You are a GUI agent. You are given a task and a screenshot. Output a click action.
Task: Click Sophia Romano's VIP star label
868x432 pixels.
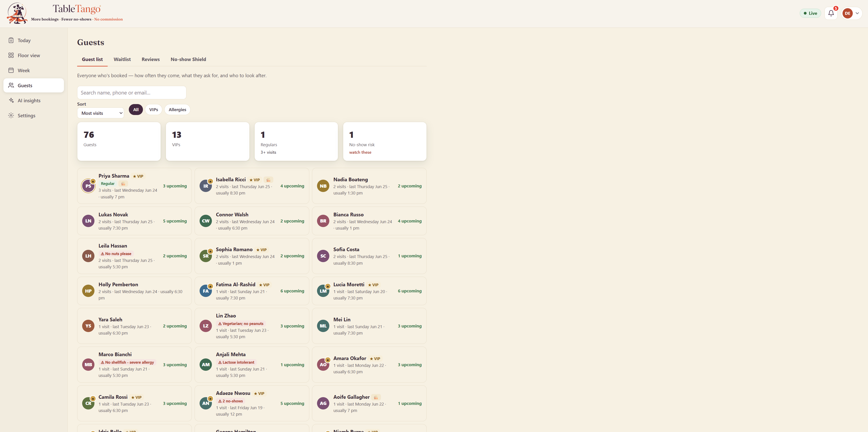[x=261, y=250]
